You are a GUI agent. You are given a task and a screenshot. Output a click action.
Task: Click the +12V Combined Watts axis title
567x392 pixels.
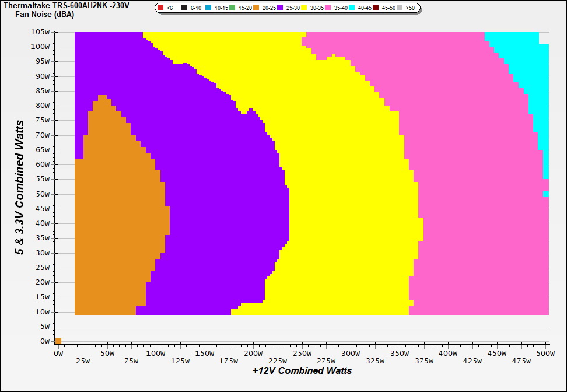pyautogui.click(x=302, y=370)
